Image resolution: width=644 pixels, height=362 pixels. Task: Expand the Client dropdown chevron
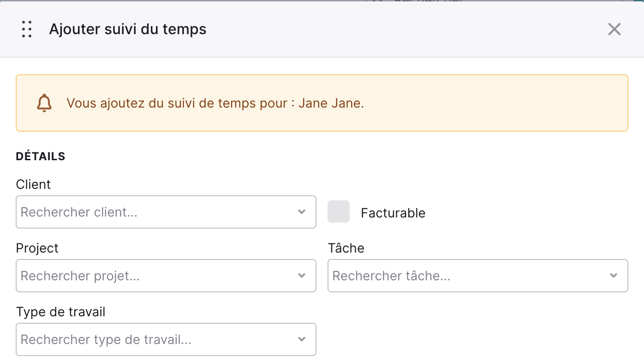[x=302, y=212]
